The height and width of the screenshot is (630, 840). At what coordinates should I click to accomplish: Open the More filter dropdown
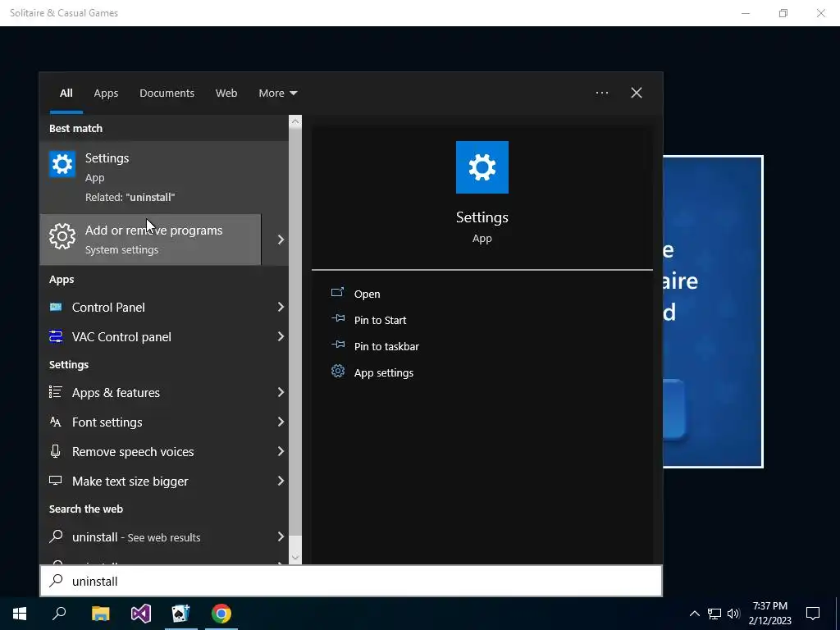[278, 94]
